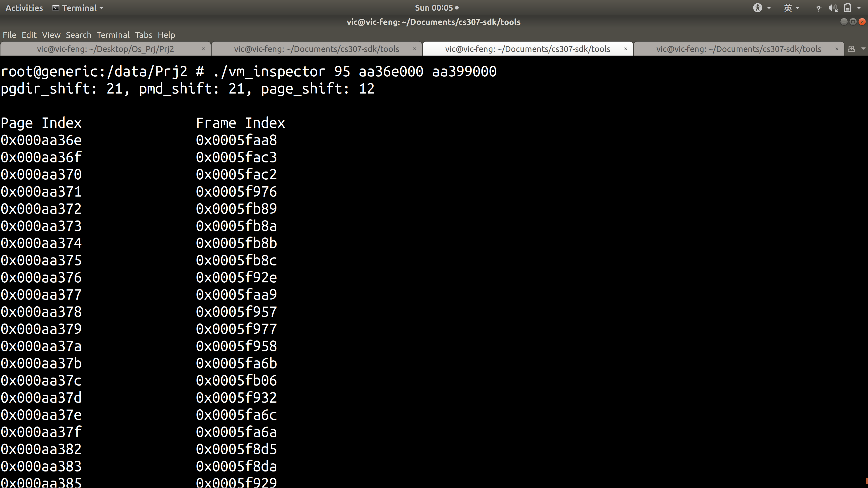Maximize the terminal window

click(853, 21)
